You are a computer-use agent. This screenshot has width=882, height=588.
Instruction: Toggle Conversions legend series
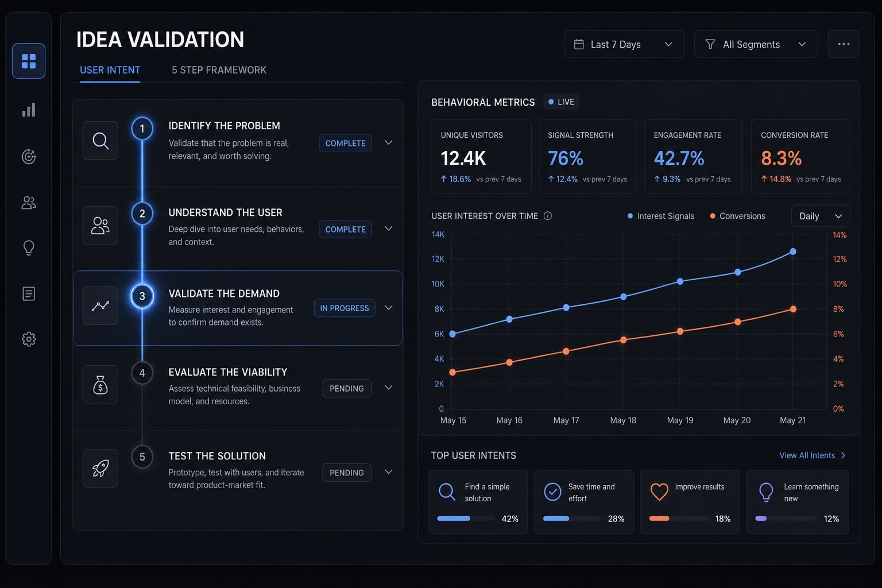[x=738, y=216]
